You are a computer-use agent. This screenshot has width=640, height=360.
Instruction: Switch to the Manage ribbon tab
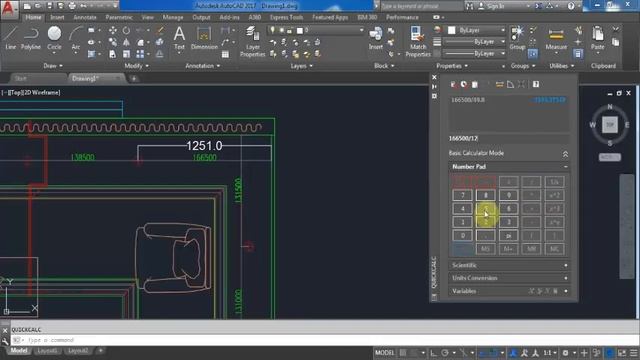(x=173, y=17)
